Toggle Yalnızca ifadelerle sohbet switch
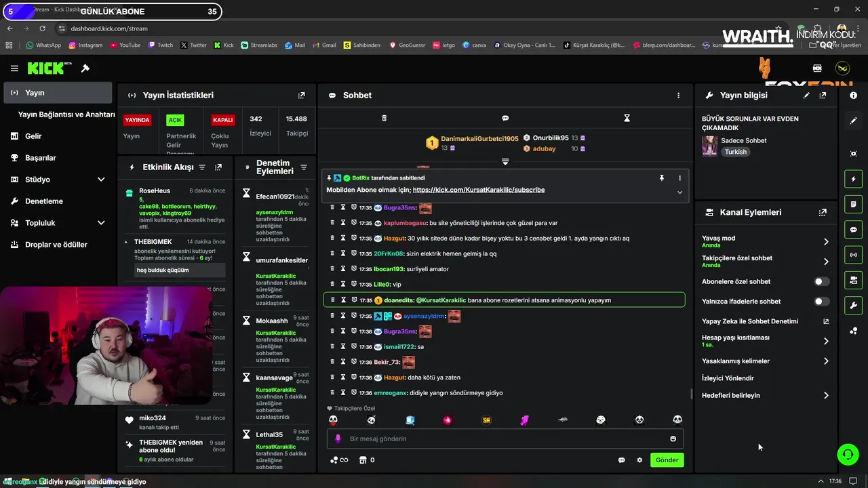 point(821,302)
